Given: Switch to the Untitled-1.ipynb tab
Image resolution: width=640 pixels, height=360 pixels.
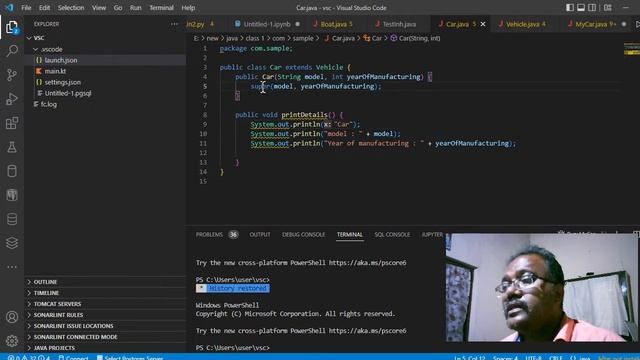Looking at the screenshot, I should coord(267,24).
